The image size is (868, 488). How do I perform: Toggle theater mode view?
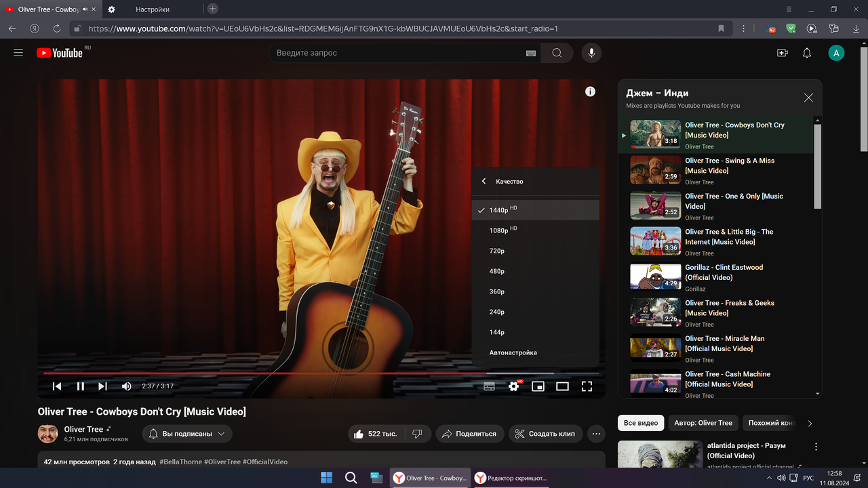pos(562,386)
